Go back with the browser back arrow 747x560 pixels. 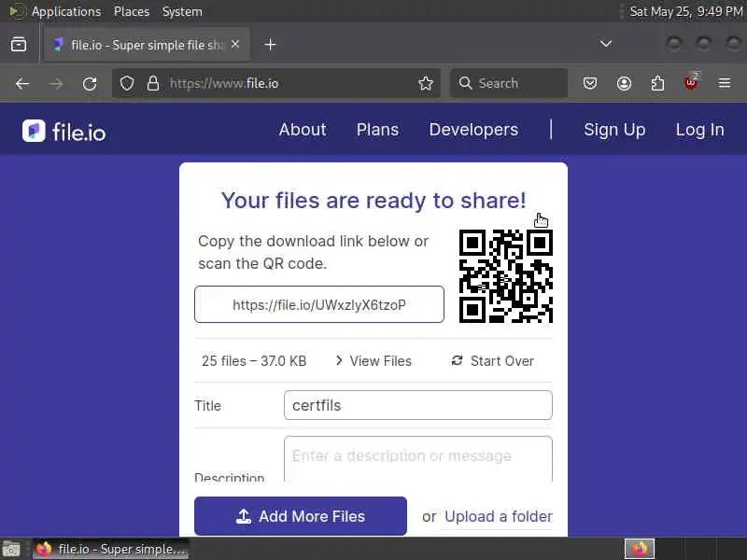coord(21,84)
